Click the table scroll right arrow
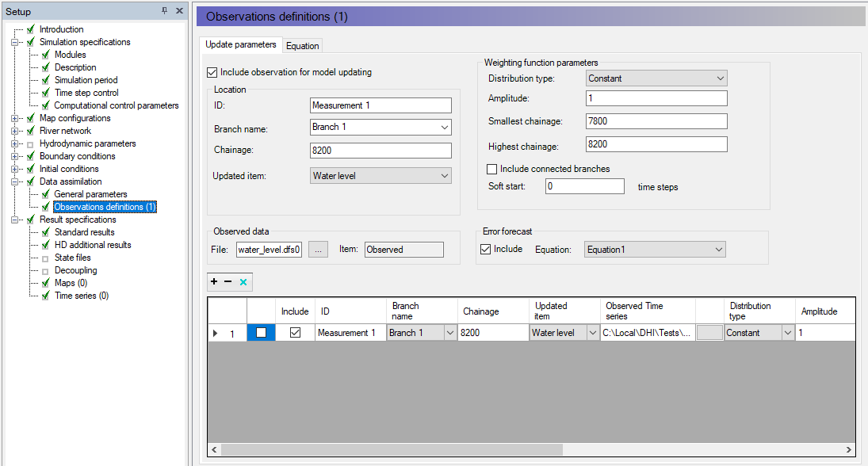The width and height of the screenshot is (868, 466). [x=849, y=449]
